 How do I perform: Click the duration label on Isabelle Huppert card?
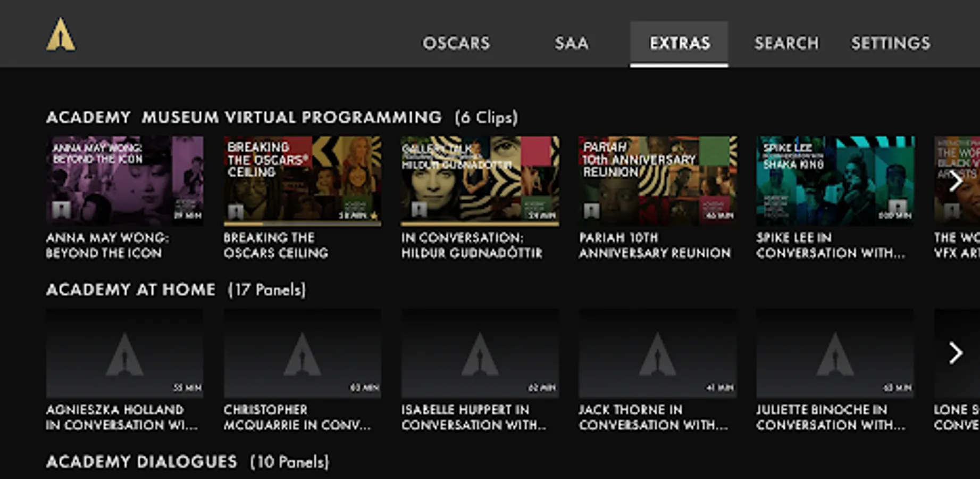click(542, 388)
